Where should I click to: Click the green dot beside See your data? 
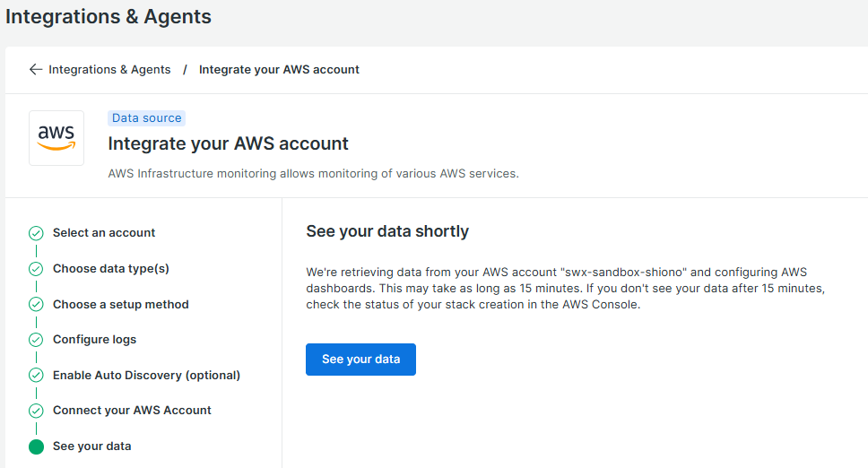[36, 446]
